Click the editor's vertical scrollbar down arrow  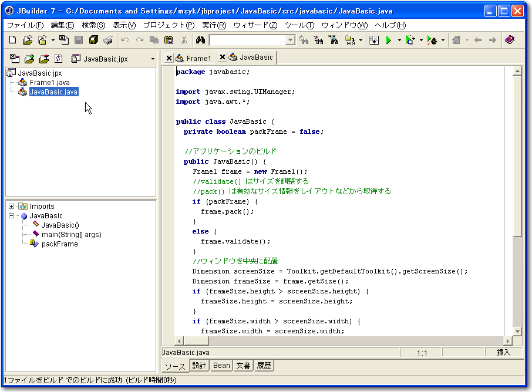(x=517, y=332)
